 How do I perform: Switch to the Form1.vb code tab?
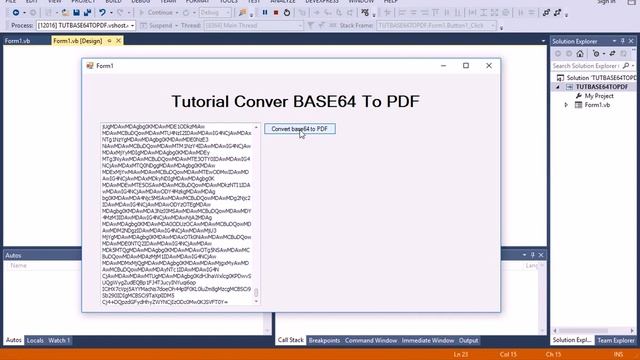pos(18,41)
